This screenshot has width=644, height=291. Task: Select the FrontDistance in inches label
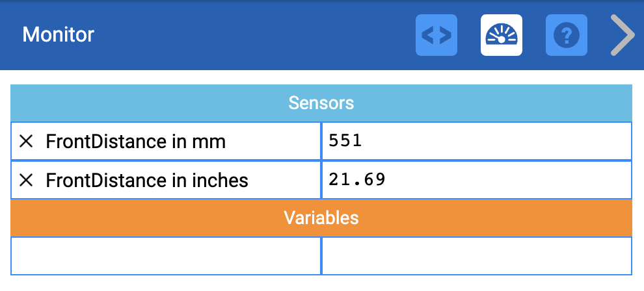coord(147,180)
